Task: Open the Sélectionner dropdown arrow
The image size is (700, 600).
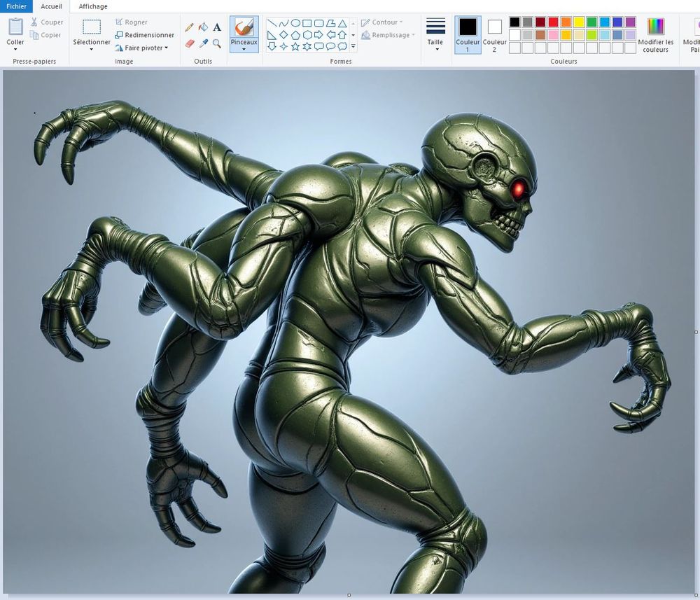Action: pyautogui.click(x=92, y=49)
